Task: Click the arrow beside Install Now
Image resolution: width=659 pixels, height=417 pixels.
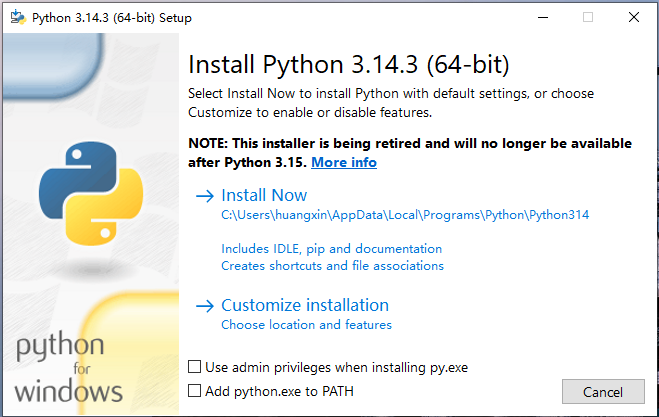Action: coord(205,196)
